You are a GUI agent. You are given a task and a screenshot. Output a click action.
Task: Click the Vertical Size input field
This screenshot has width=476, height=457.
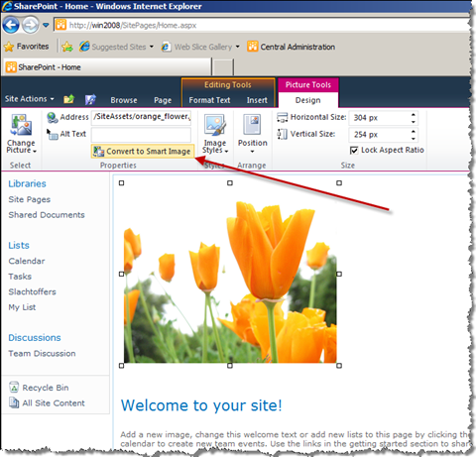[380, 135]
